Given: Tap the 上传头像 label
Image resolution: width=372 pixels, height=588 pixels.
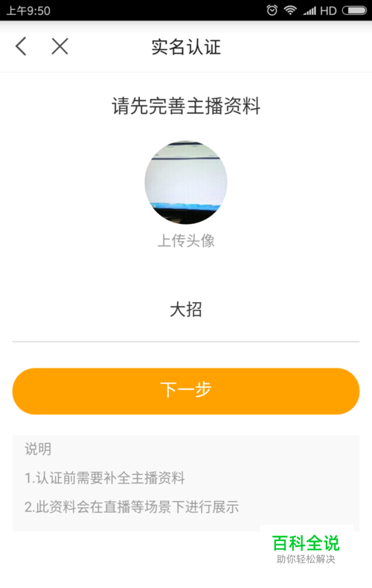Looking at the screenshot, I should [x=186, y=240].
